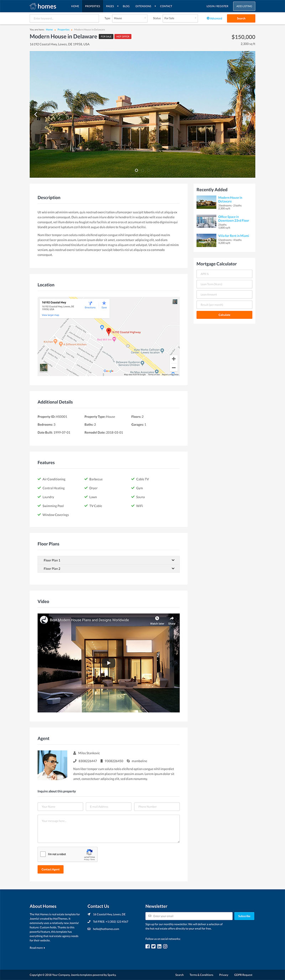This screenshot has height=980, width=285.
Task: Open Twitter social icon in footer
Action: [153, 946]
